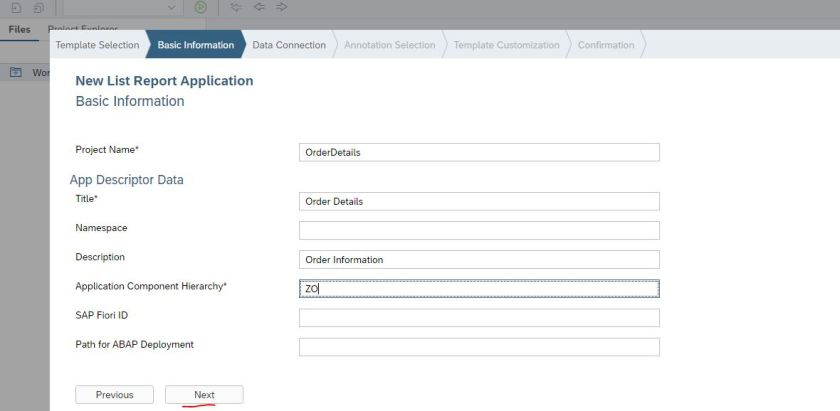The width and height of the screenshot is (840, 411).
Task: Click the second document icon in top toolbar
Action: point(37,7)
